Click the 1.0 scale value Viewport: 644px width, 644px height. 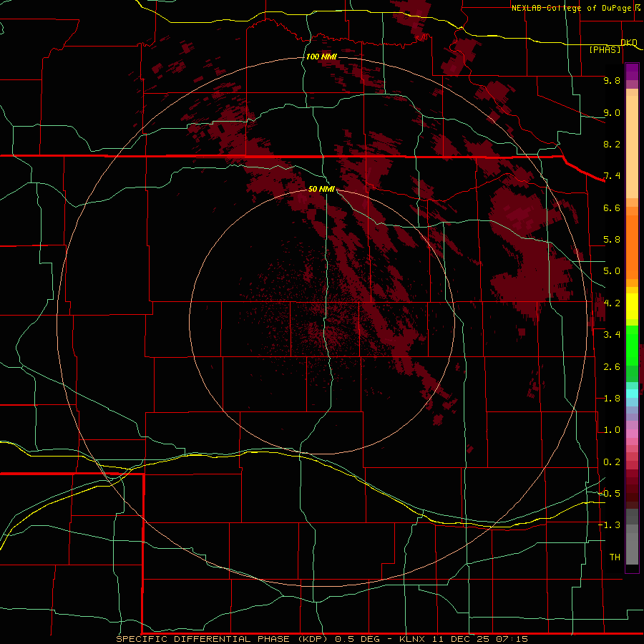point(612,430)
